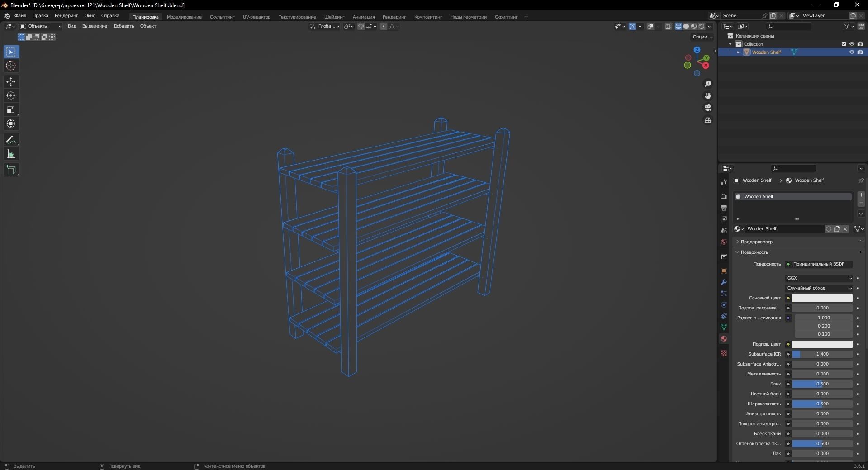The height and width of the screenshot is (470, 868).
Task: Open the viewport shading options dropdown
Action: tap(710, 26)
